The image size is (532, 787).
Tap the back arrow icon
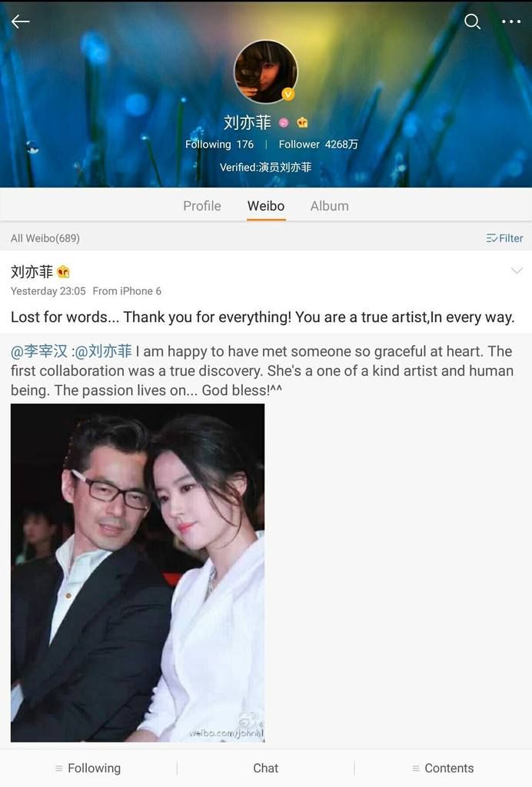[x=21, y=21]
